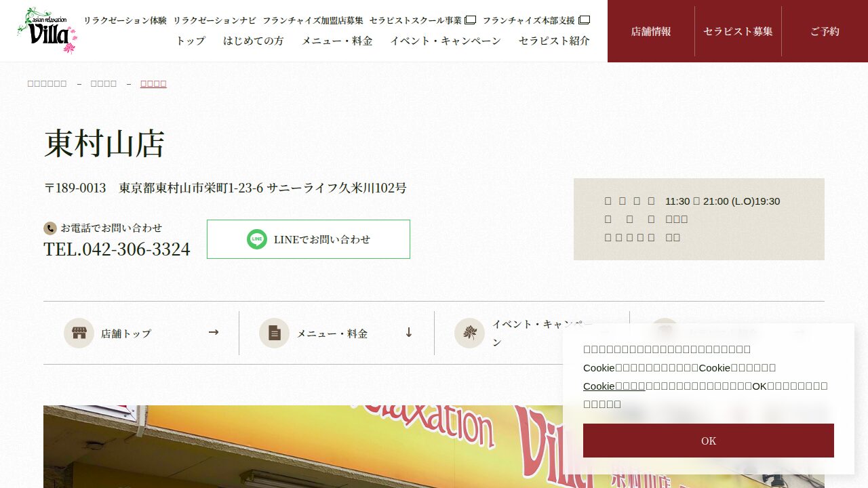The image size is (868, 488).
Task: Click the lotus icon for イベント・キャンペーン
Action: (469, 333)
